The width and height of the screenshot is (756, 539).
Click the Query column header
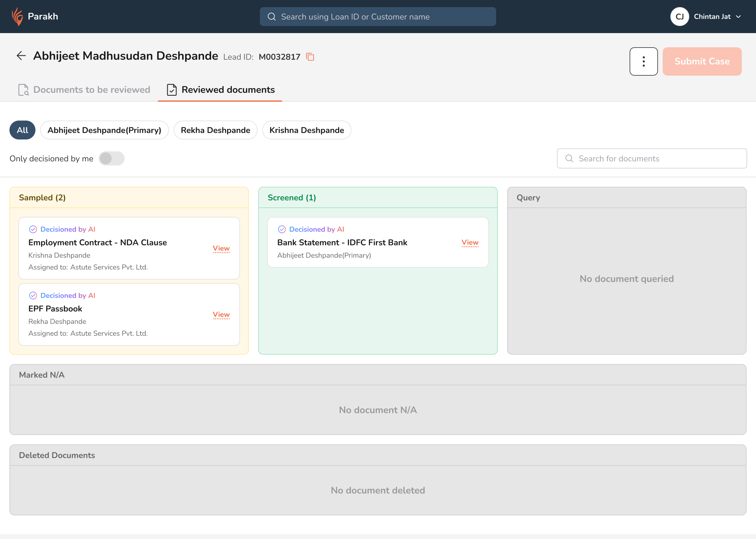click(627, 197)
